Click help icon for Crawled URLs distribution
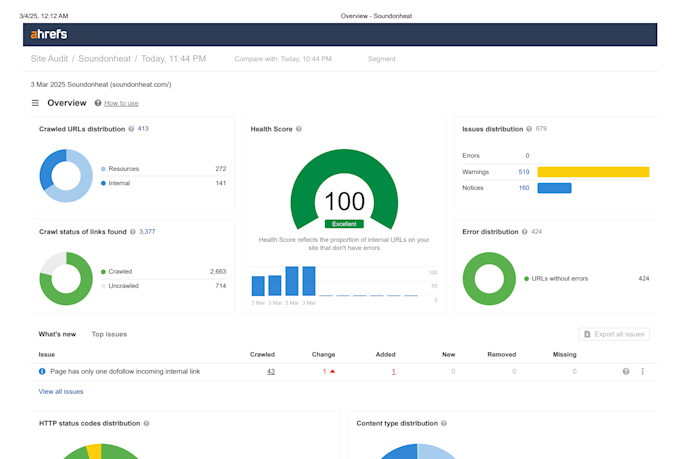This screenshot has width=680, height=459. pos(131,129)
